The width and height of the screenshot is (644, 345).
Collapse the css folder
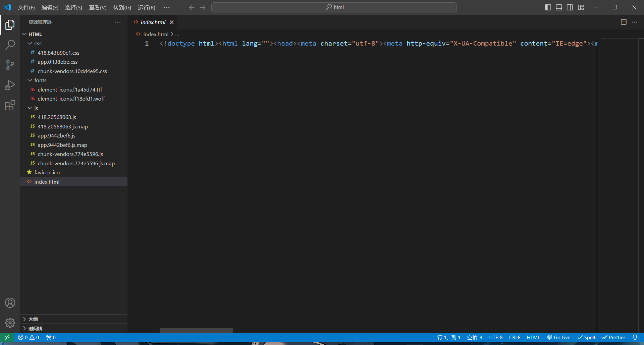pyautogui.click(x=38, y=44)
